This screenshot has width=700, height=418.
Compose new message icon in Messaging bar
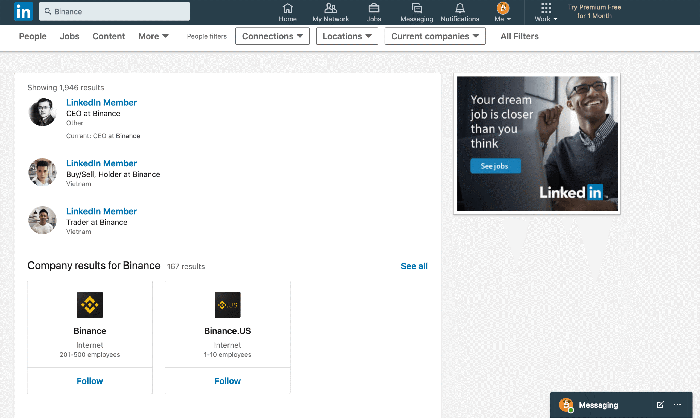click(x=660, y=405)
